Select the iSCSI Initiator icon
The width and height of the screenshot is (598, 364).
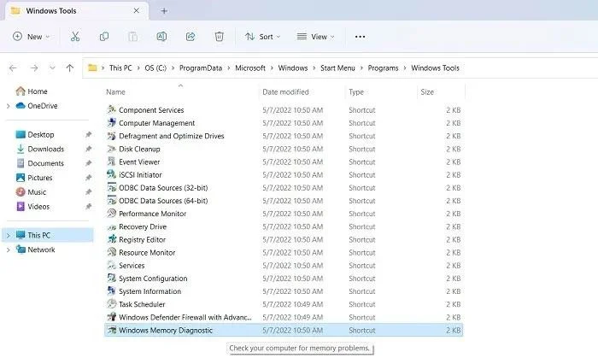point(111,175)
